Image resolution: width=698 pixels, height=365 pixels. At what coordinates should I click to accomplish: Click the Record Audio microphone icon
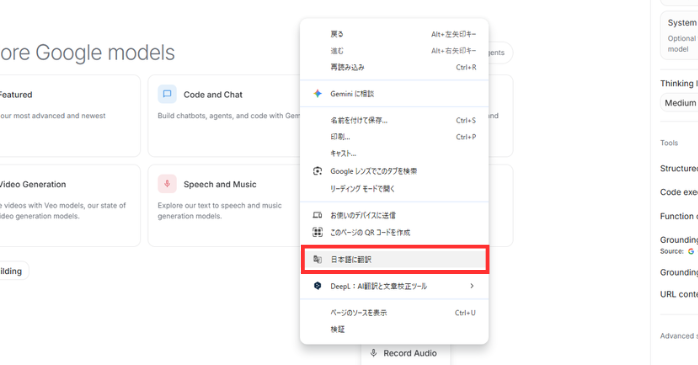point(374,353)
